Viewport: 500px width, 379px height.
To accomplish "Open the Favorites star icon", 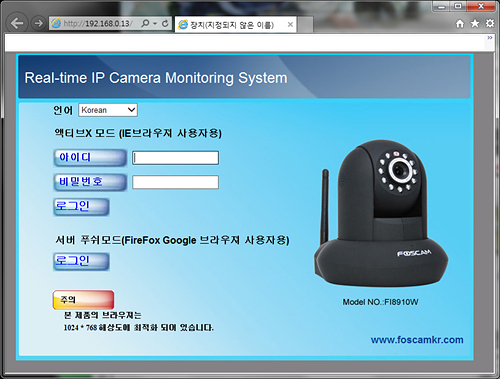I will (475, 24).
